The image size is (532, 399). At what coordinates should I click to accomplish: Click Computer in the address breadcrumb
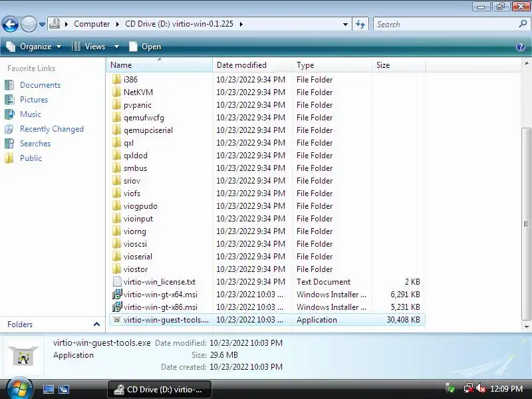(x=92, y=24)
